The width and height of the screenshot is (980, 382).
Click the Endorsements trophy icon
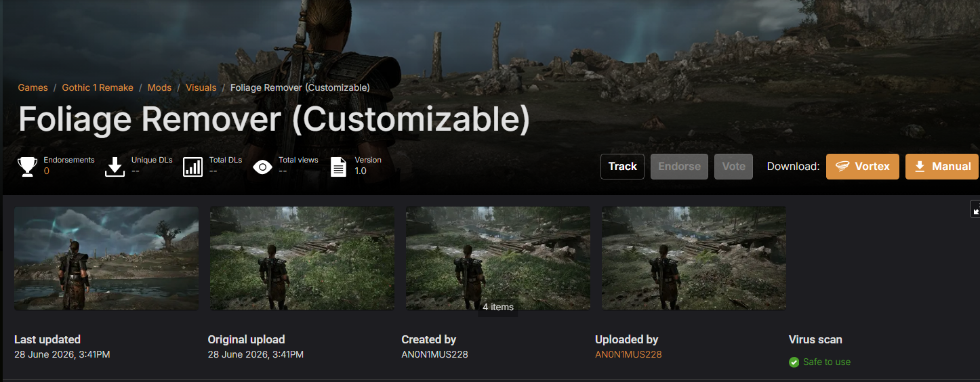pyautogui.click(x=28, y=167)
